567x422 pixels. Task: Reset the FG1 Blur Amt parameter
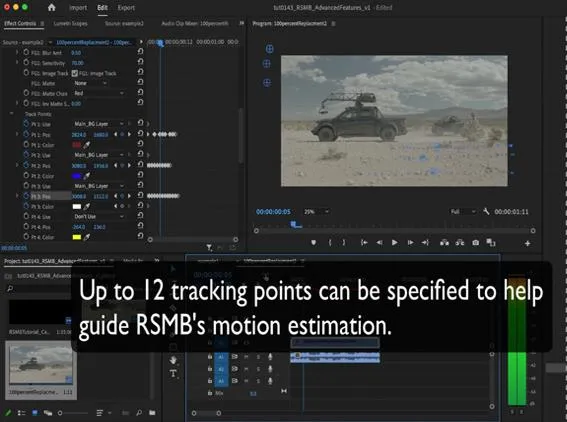(141, 52)
